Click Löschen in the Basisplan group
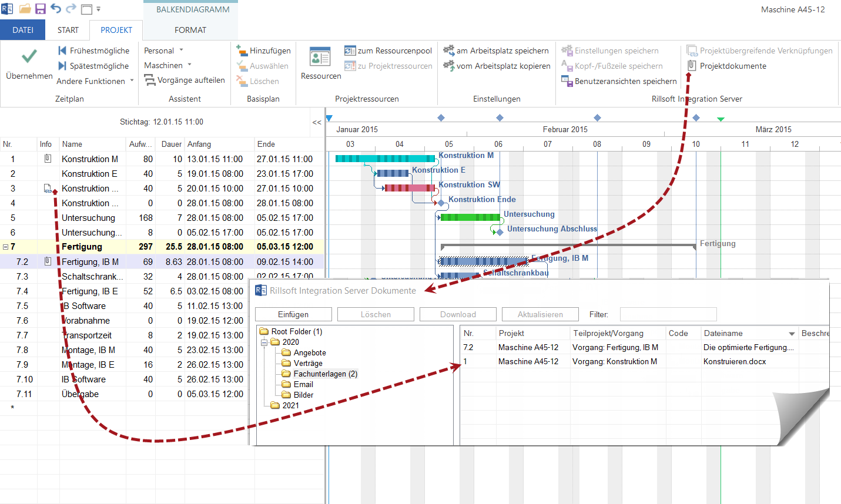 (x=257, y=81)
